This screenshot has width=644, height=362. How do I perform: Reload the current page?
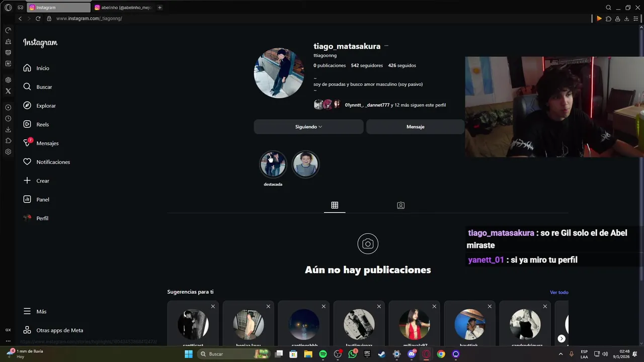coord(38,19)
